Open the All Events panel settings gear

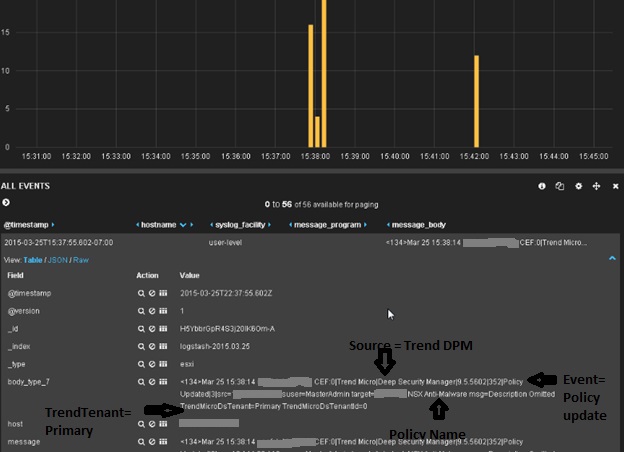pos(578,186)
